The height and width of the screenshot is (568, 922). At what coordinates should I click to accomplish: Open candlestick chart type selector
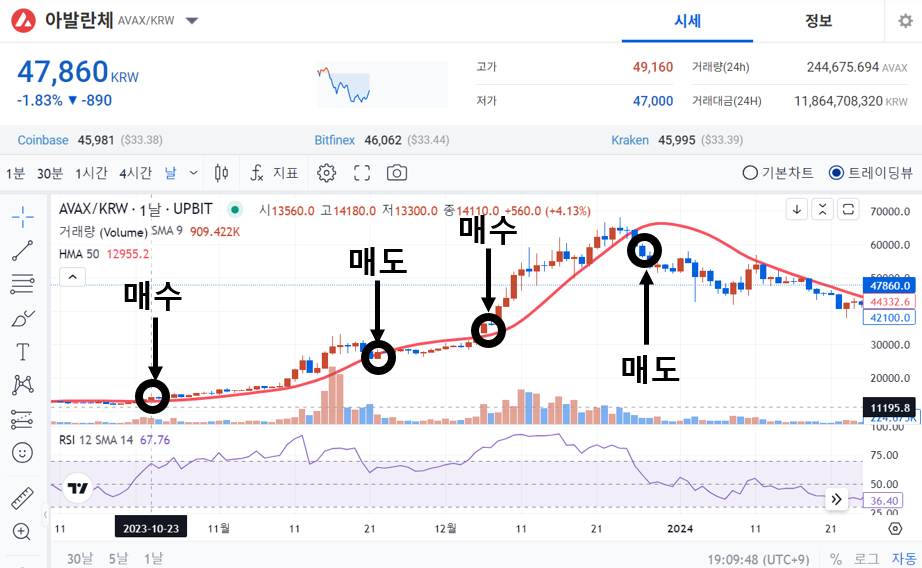point(221,173)
